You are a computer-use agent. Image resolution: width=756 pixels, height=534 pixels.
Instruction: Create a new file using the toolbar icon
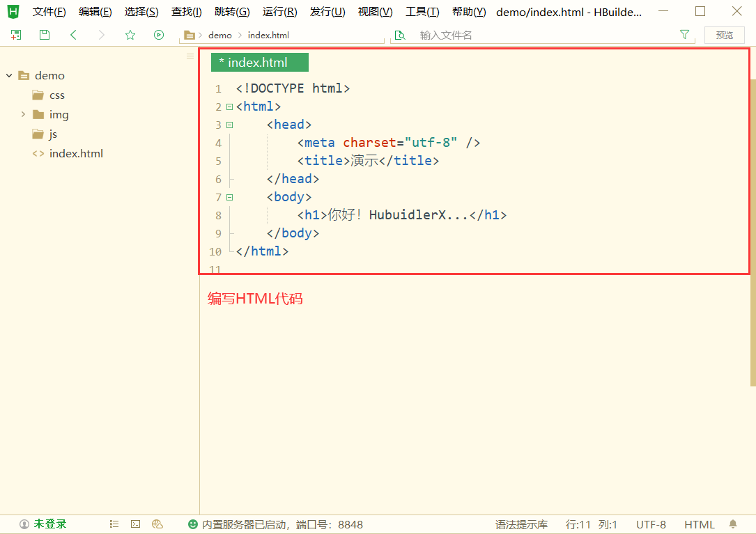tap(15, 35)
